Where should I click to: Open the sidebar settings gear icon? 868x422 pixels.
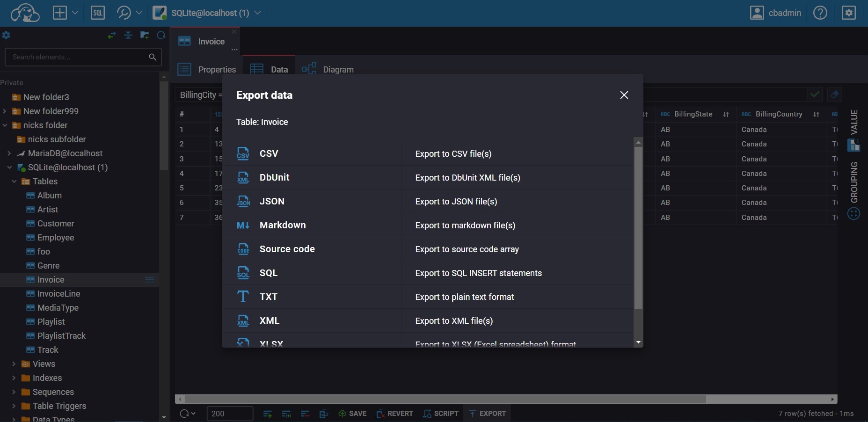(x=7, y=35)
